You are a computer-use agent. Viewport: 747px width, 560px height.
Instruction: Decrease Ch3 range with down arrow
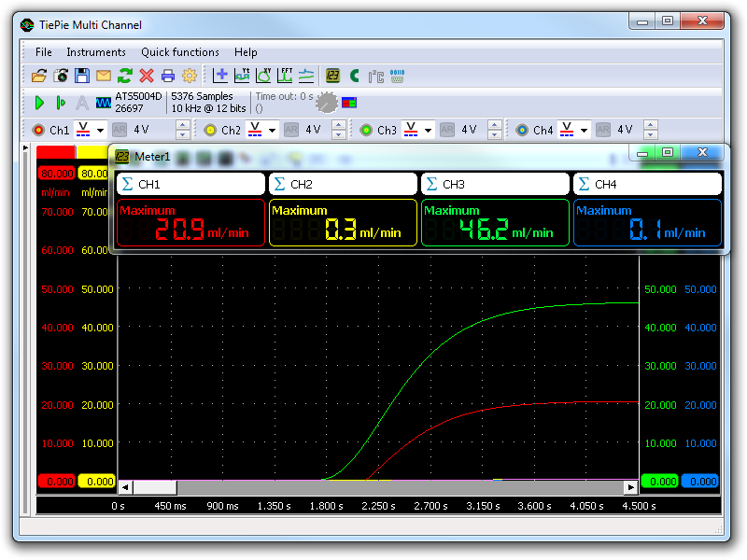click(x=495, y=134)
